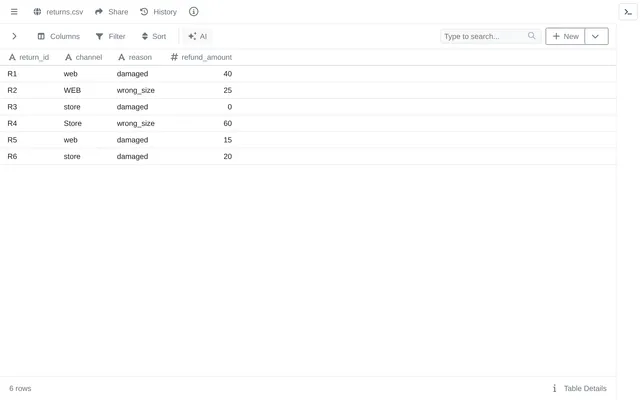Select the reason column header

(x=135, y=57)
